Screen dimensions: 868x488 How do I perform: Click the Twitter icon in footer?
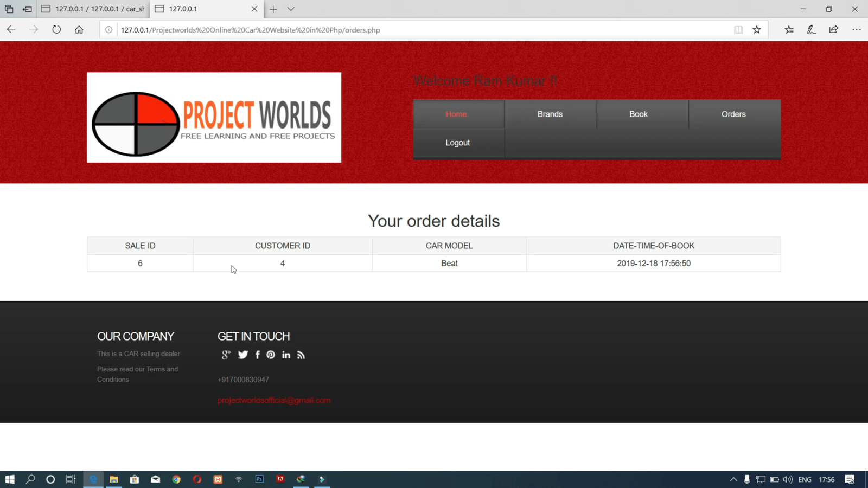243,355
